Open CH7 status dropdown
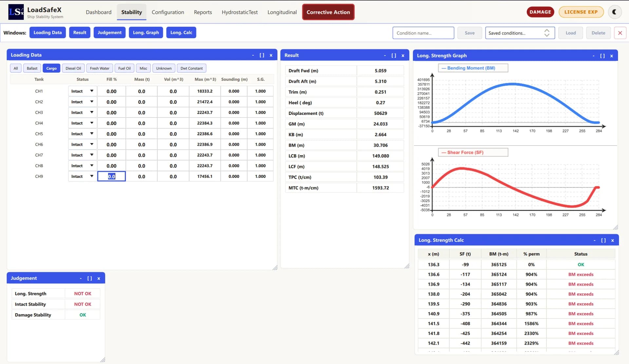Screen dimensions: 629x364 point(82,155)
